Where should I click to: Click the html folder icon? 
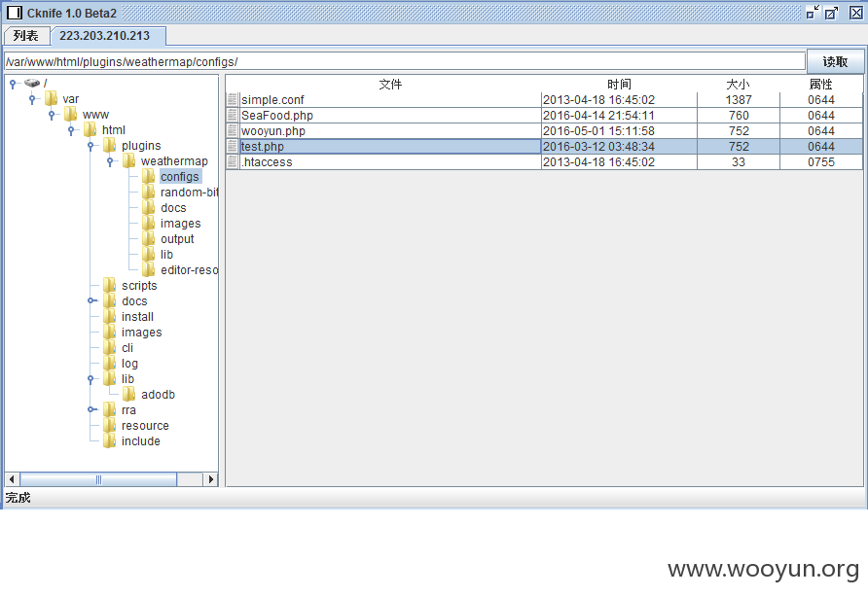[x=90, y=129]
